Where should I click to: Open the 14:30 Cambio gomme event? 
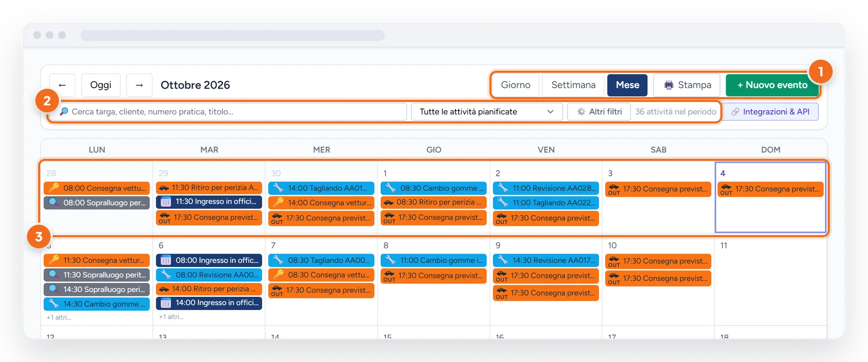tap(97, 304)
